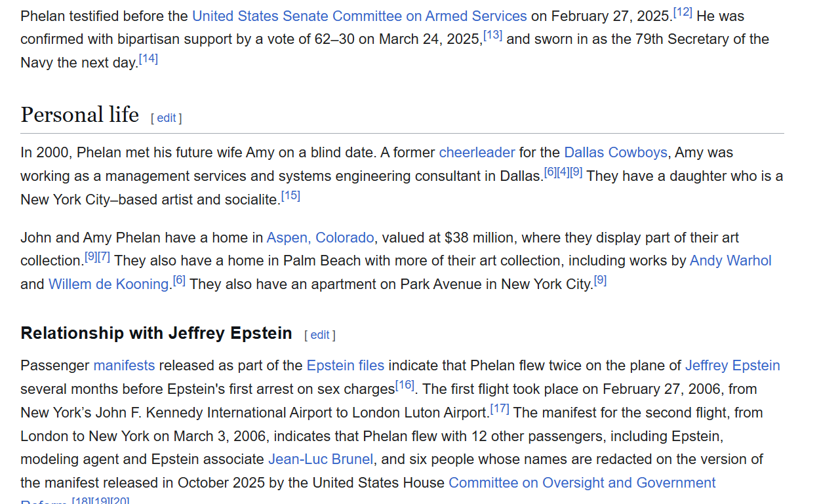Open the Epstein files link

tap(346, 366)
